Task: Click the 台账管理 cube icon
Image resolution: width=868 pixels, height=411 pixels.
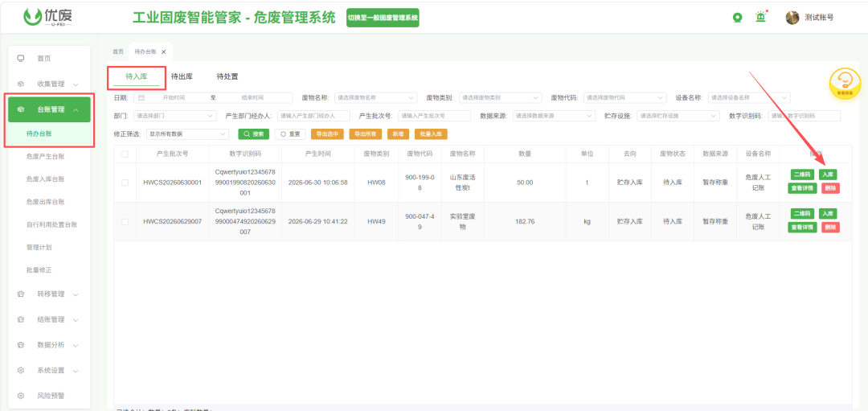Action: click(21, 109)
